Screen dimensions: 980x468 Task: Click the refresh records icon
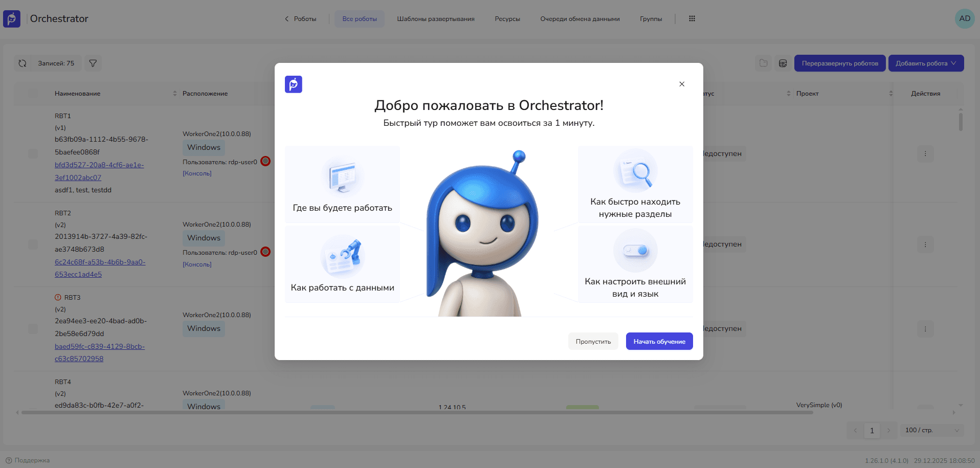[23, 63]
